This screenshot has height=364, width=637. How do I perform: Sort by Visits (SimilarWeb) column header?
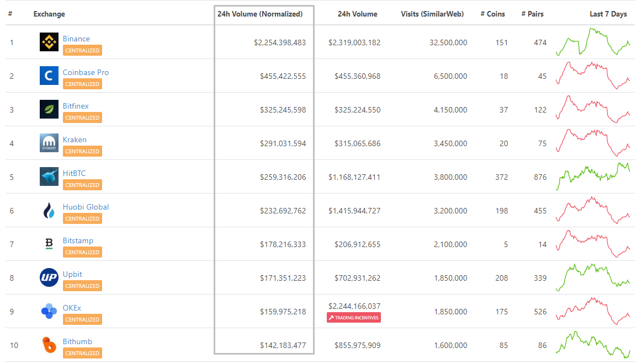[x=432, y=14]
